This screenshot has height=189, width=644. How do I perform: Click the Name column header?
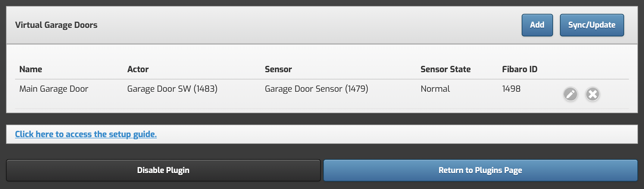click(x=31, y=69)
